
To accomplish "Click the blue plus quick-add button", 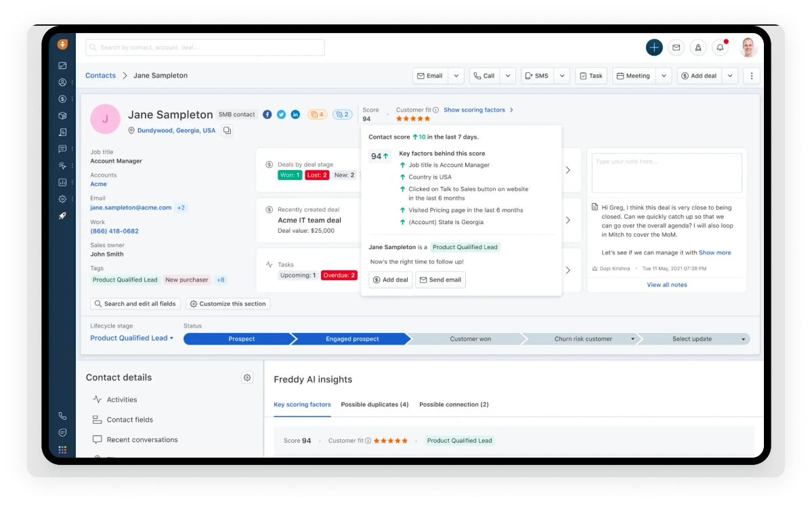I will [654, 47].
